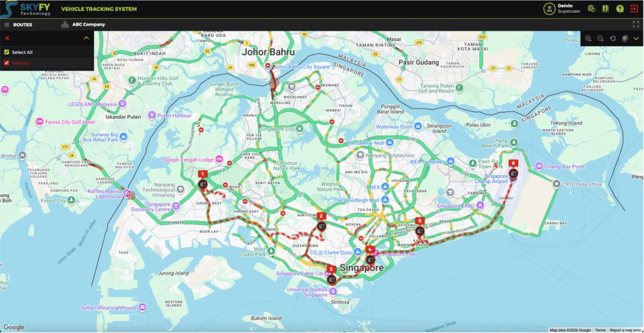Open the Delvin user profile avatar
Image resolution: width=644 pixels, height=333 pixels.
[x=549, y=8]
